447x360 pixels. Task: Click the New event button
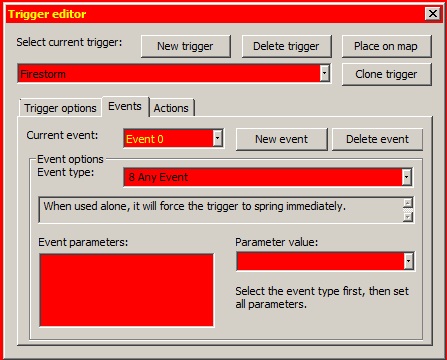[282, 139]
